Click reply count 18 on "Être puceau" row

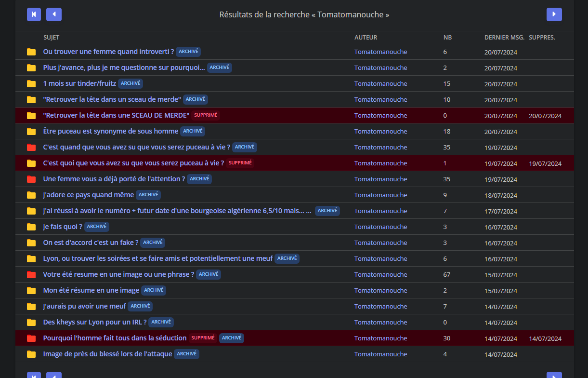[x=447, y=131]
